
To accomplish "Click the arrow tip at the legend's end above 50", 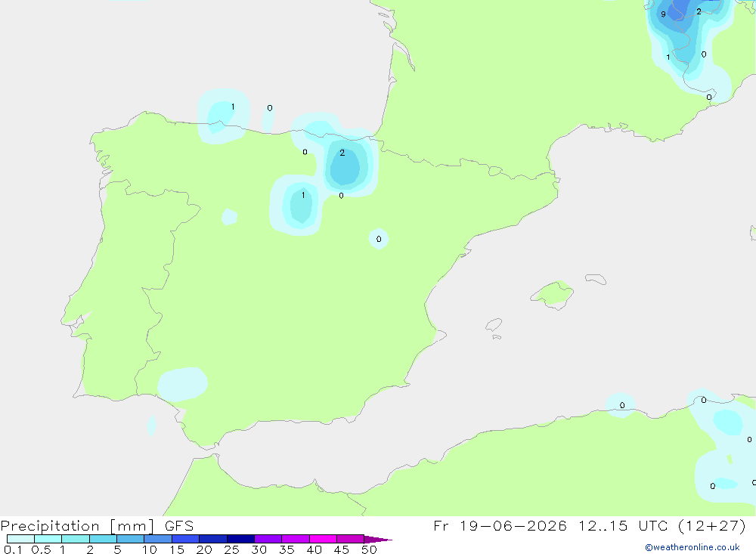I will click(379, 540).
